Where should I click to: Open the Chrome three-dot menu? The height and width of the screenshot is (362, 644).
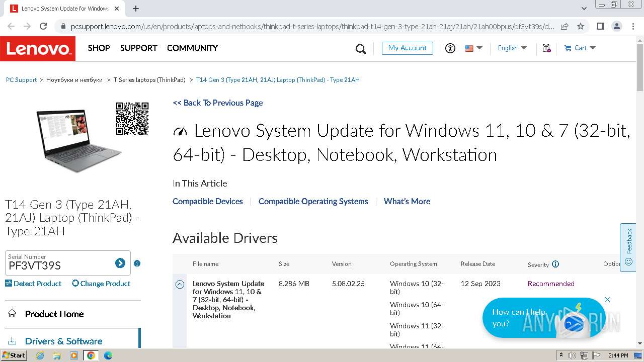(x=633, y=26)
